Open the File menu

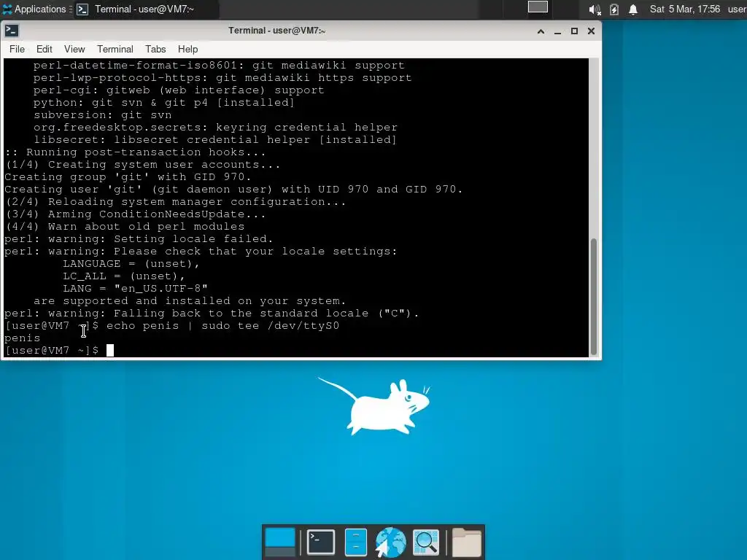click(17, 49)
